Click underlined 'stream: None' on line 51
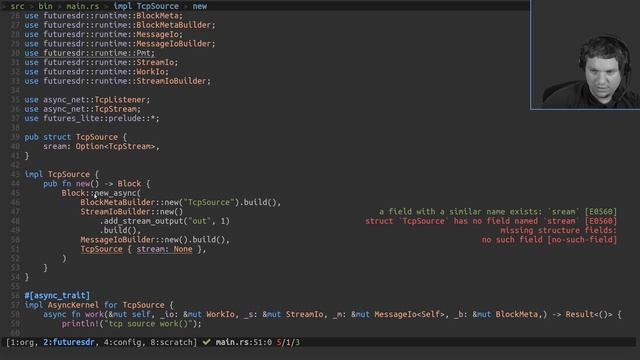The width and height of the screenshot is (640, 360). click(164, 249)
